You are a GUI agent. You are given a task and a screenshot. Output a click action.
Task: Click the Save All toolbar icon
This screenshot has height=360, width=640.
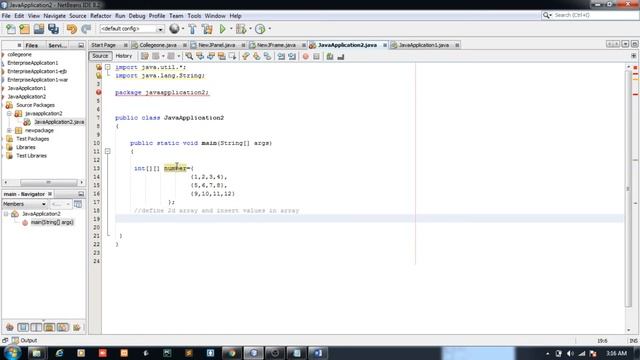(53, 29)
